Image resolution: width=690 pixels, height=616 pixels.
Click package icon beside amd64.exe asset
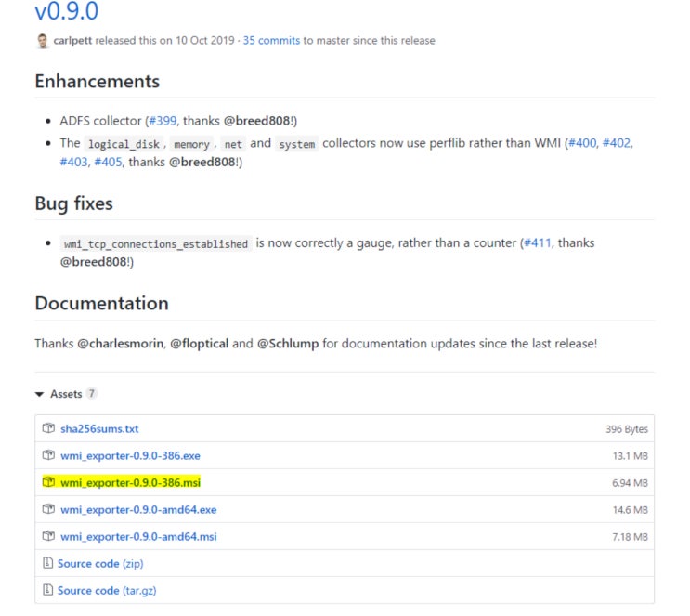coord(49,510)
